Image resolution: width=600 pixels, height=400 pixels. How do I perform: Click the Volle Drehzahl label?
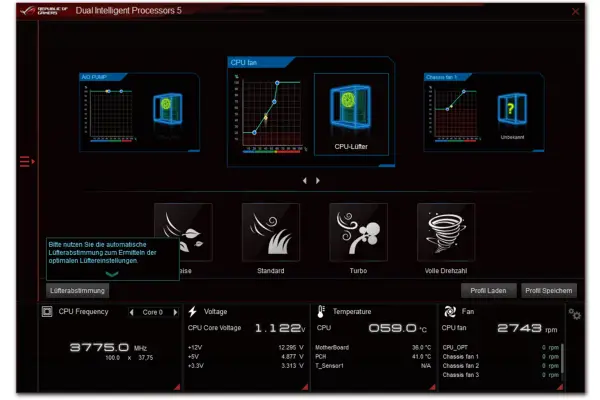446,271
